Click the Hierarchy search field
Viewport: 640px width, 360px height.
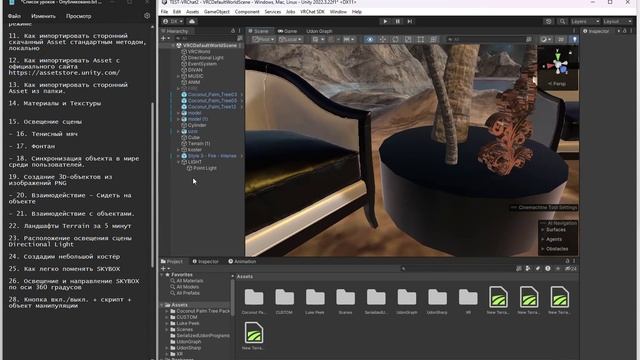pos(206,38)
